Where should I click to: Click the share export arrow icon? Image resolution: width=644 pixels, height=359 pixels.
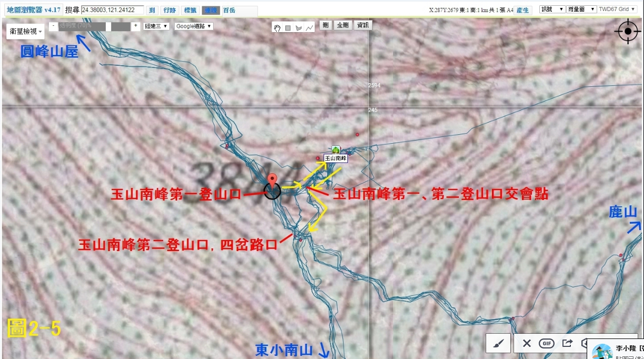tap(567, 343)
